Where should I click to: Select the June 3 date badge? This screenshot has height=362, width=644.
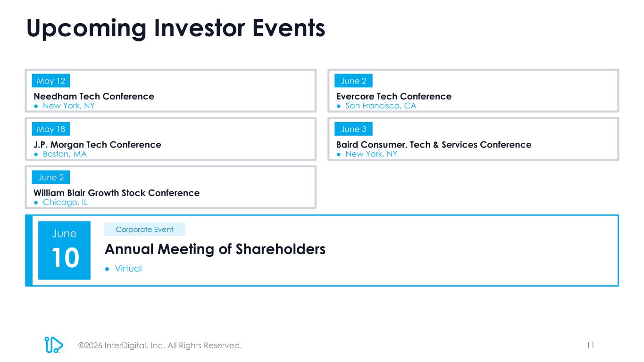pos(353,129)
